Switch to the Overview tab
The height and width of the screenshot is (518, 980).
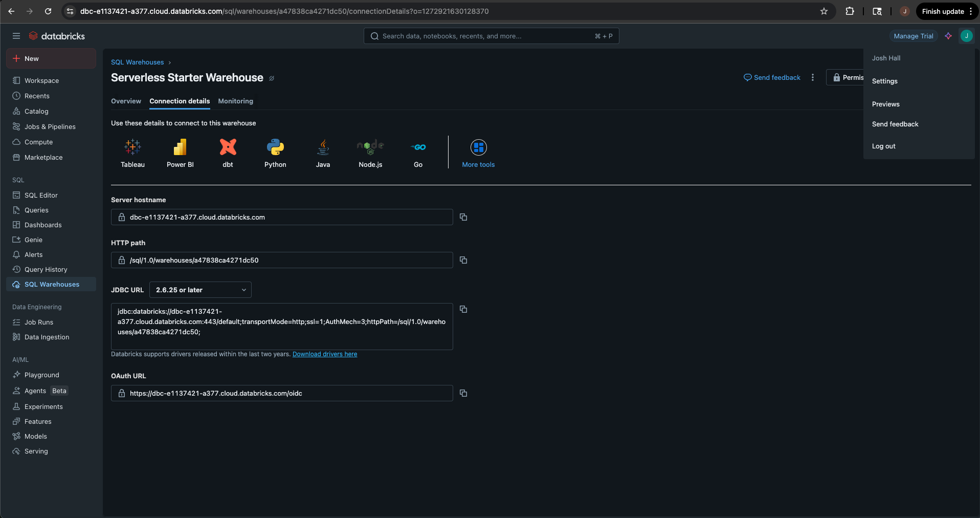coord(126,101)
